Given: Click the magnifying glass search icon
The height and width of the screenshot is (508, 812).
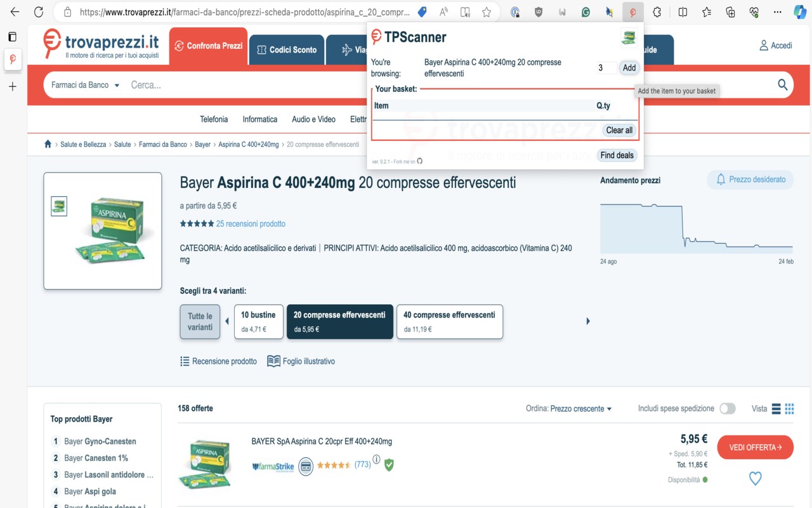Looking at the screenshot, I should [x=783, y=85].
